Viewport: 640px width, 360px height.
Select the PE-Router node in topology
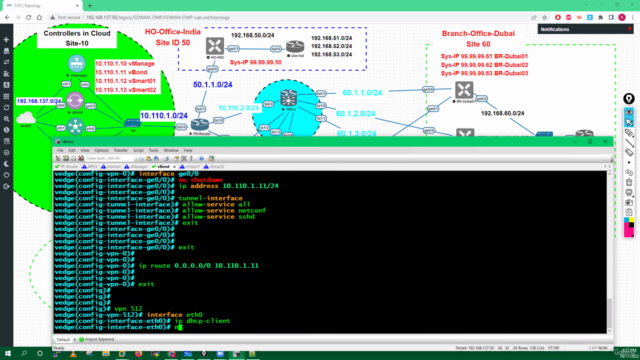coord(200,124)
